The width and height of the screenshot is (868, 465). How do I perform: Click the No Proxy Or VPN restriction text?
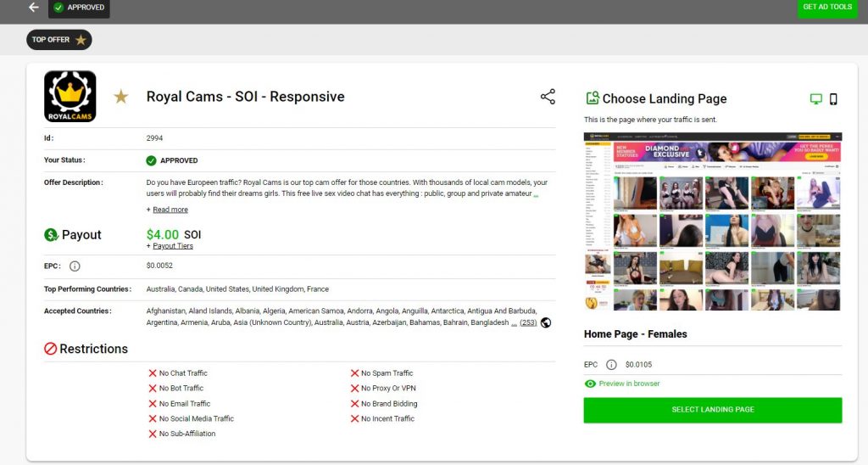388,389
